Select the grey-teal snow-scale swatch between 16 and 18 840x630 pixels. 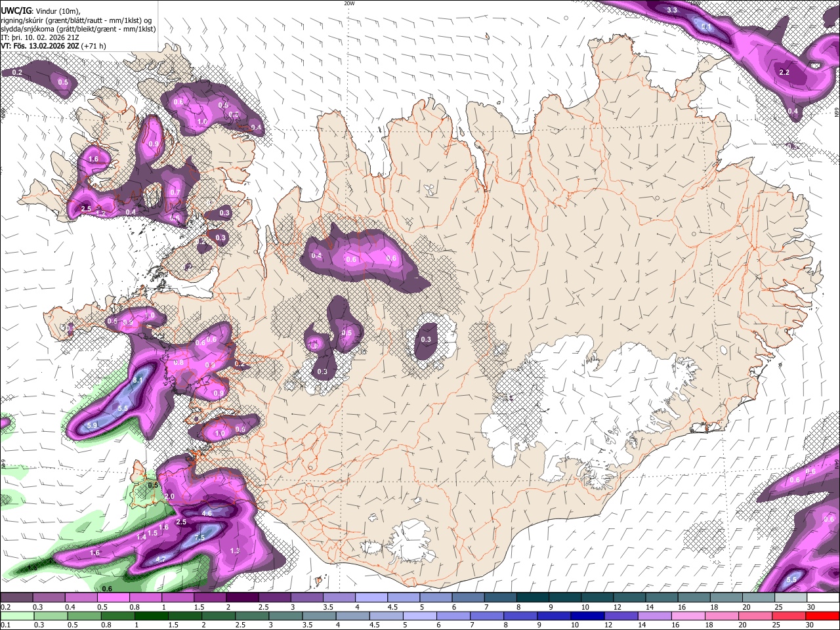point(694,598)
